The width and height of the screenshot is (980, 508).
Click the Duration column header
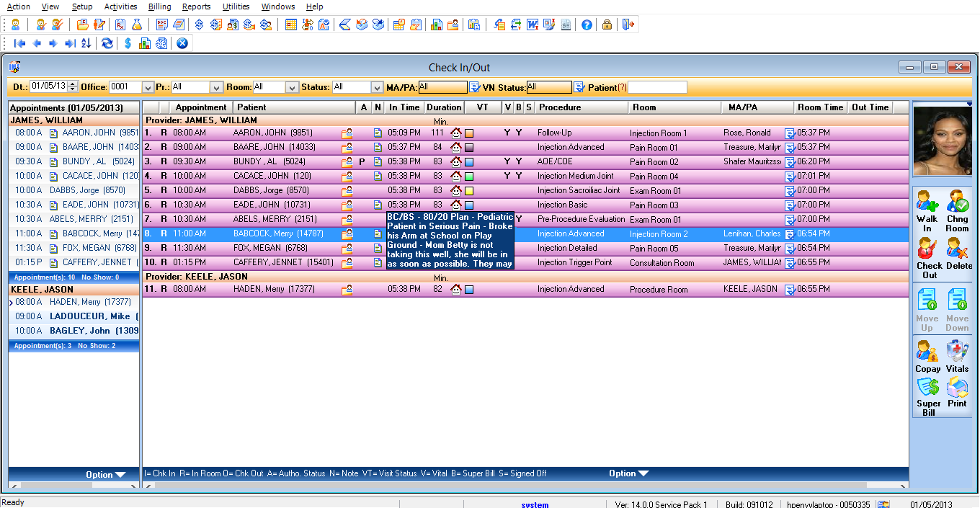tap(444, 107)
